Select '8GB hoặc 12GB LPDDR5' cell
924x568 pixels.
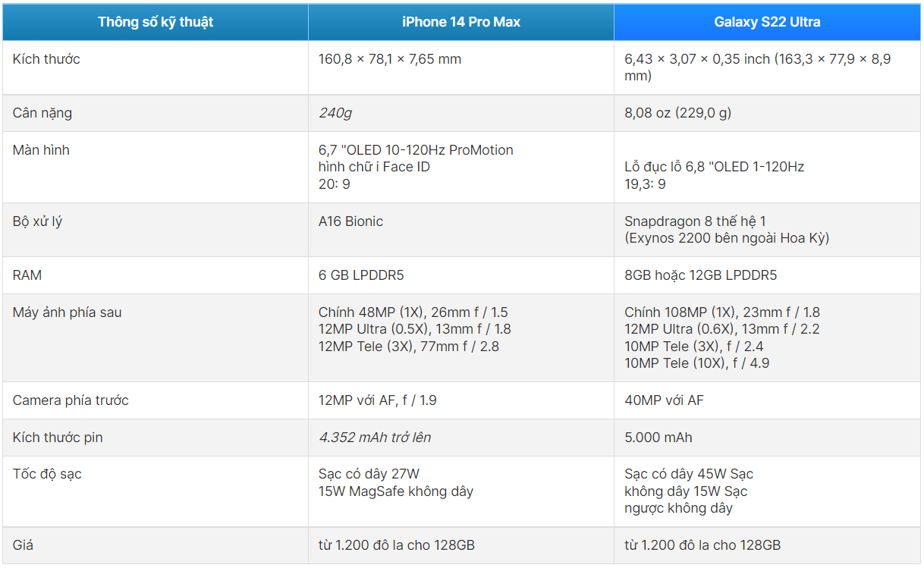click(x=767, y=275)
